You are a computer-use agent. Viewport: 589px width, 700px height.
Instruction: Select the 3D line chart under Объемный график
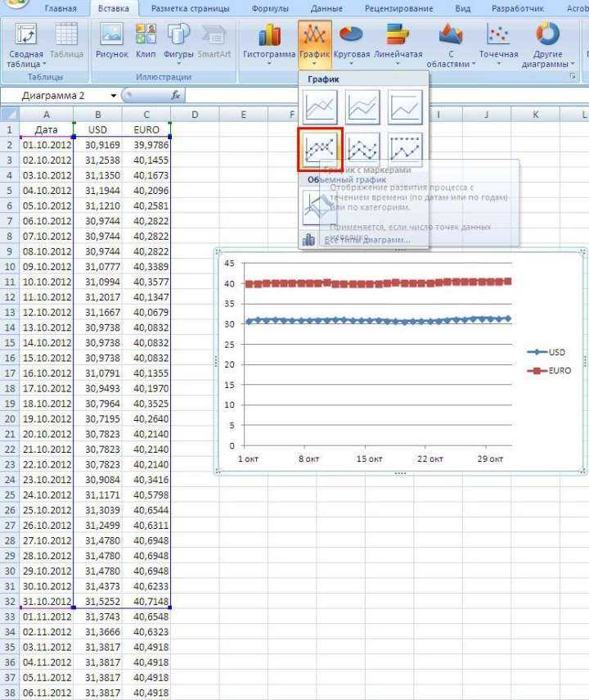[x=315, y=208]
